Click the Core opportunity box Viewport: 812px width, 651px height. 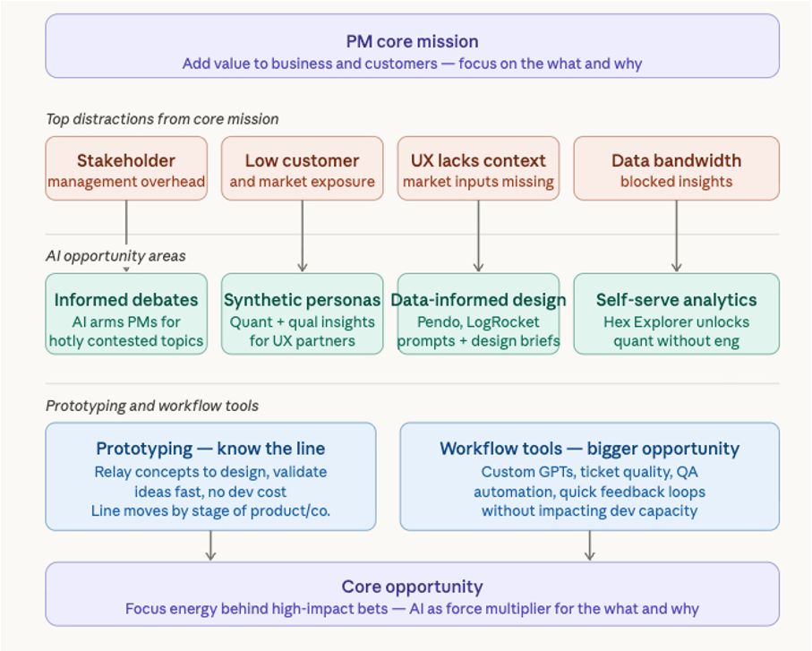(x=412, y=595)
